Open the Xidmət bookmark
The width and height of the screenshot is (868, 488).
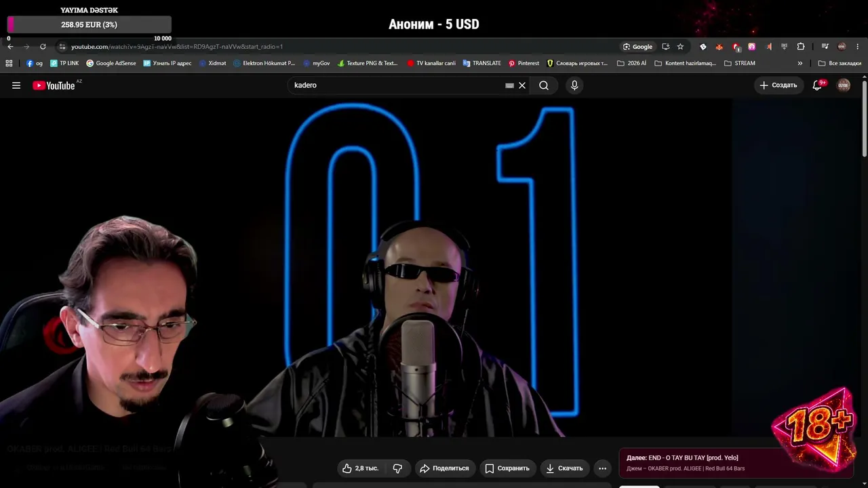point(212,63)
